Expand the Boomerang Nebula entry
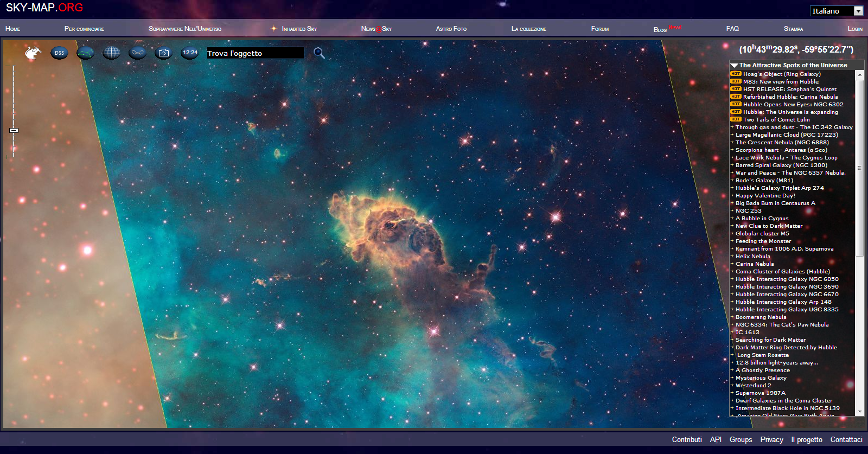868x454 pixels. [x=732, y=317]
